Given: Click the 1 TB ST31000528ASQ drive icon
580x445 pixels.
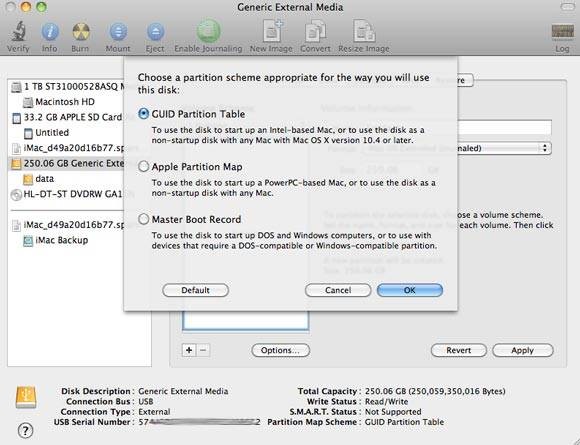Looking at the screenshot, I should [x=16, y=87].
